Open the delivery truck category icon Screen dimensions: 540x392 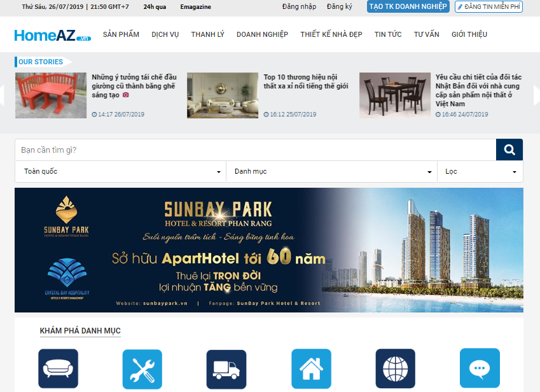[226, 369]
